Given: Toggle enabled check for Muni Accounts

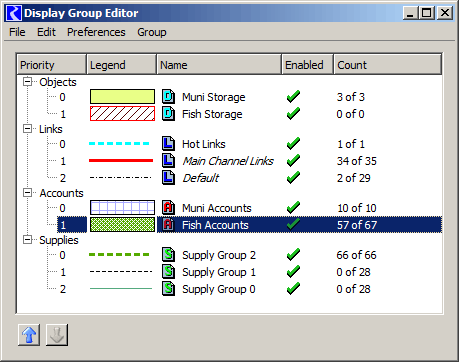Looking at the screenshot, I should (x=293, y=208).
